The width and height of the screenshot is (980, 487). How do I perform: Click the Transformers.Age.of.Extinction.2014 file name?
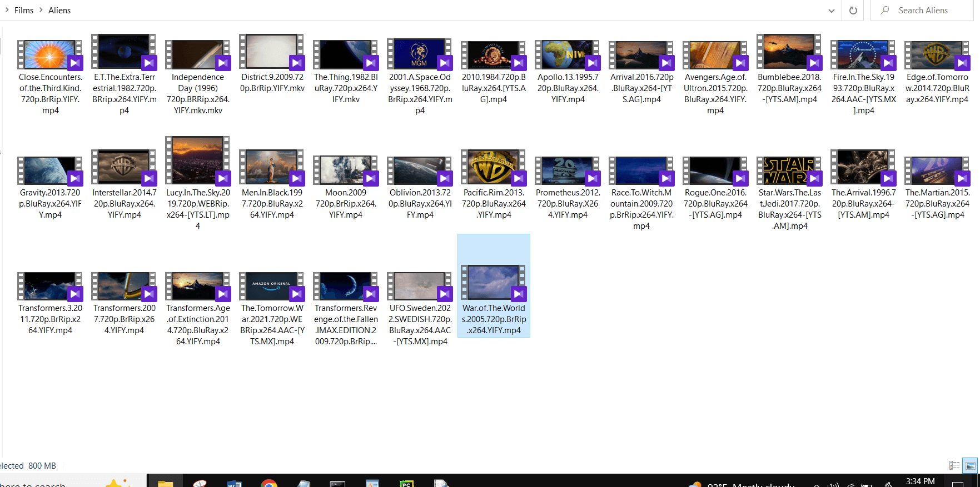click(198, 325)
